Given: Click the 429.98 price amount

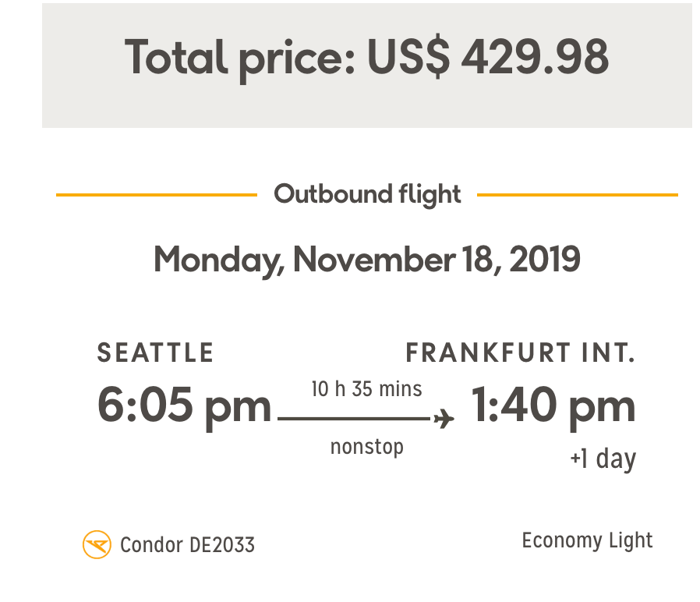Looking at the screenshot, I should click(535, 57).
